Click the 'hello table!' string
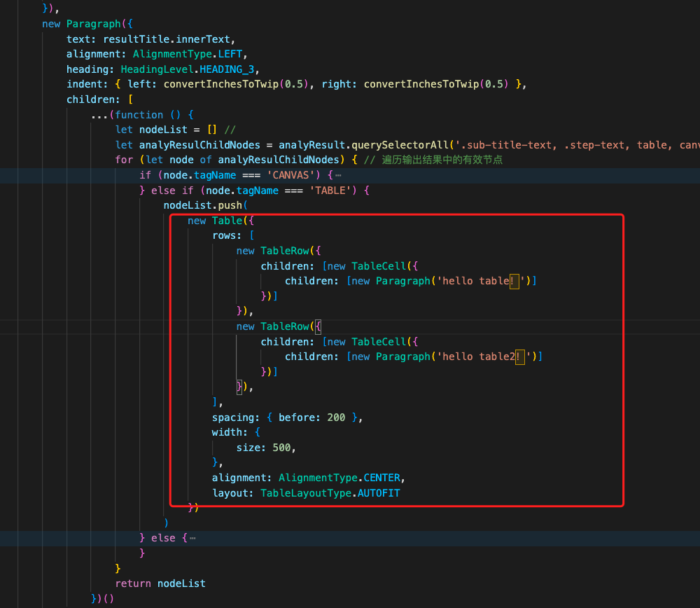 480,281
